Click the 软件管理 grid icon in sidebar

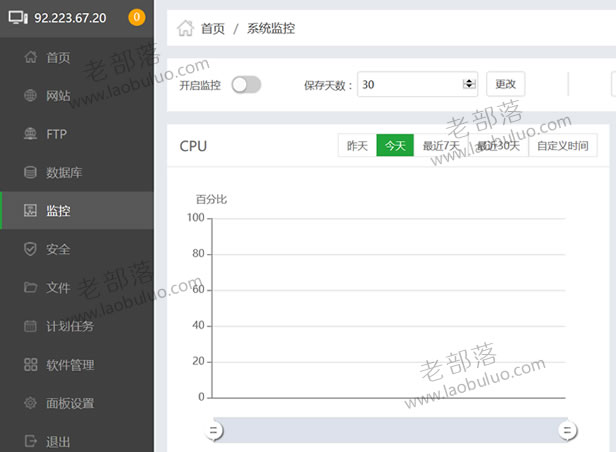(x=30, y=364)
